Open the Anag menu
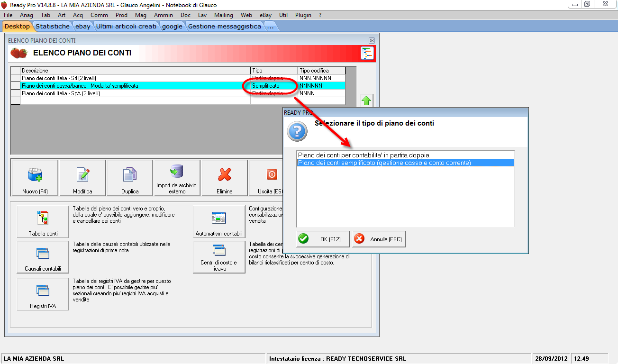 coord(27,15)
